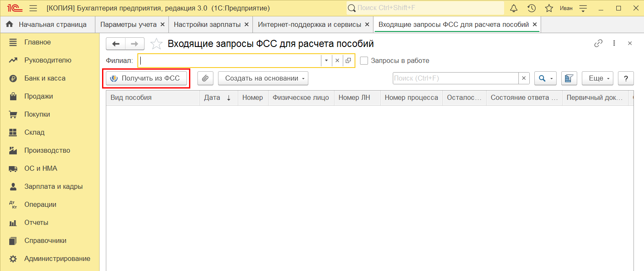Image resolution: width=644 pixels, height=271 pixels.
Task: Click the list search field
Action: tap(455, 78)
